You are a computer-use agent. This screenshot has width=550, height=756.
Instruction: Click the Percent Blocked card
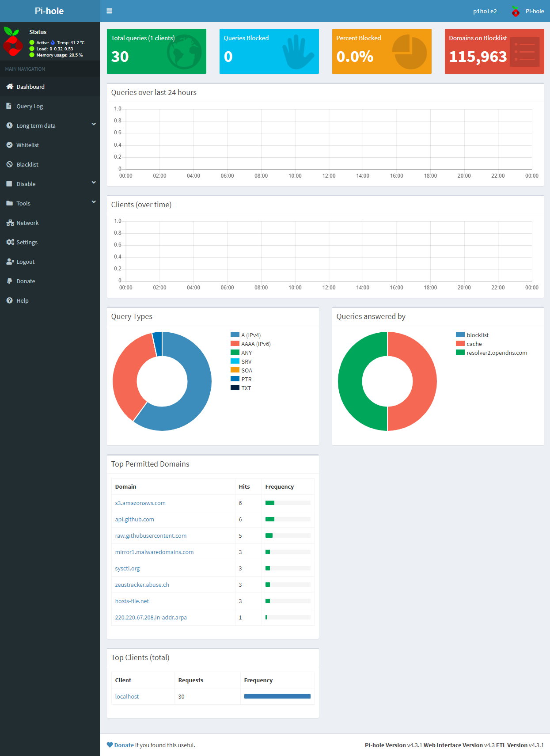[382, 51]
